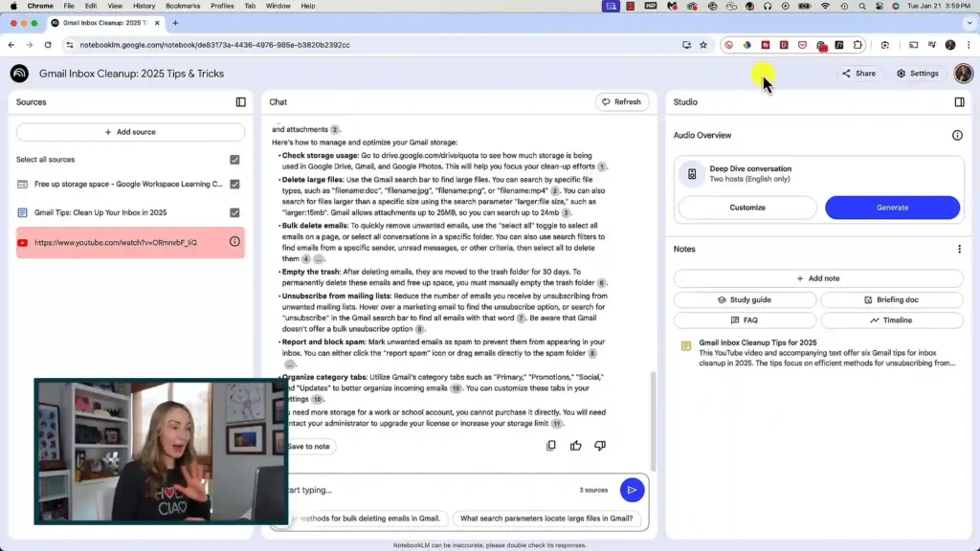
Task: Generate the Deep Dive conversation
Action: pos(892,207)
